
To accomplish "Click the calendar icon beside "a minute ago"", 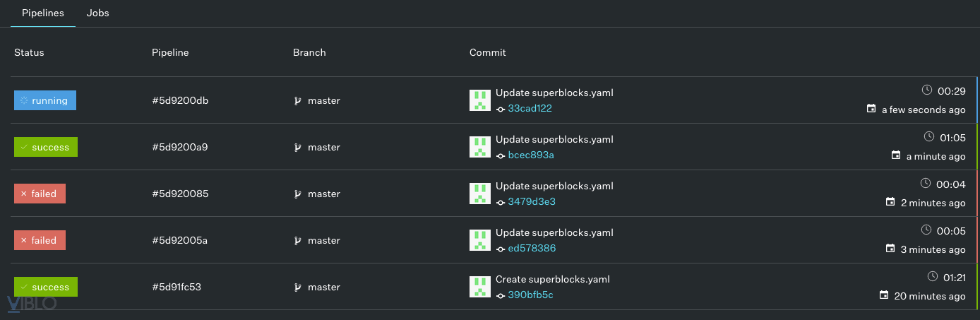I will tap(896, 155).
